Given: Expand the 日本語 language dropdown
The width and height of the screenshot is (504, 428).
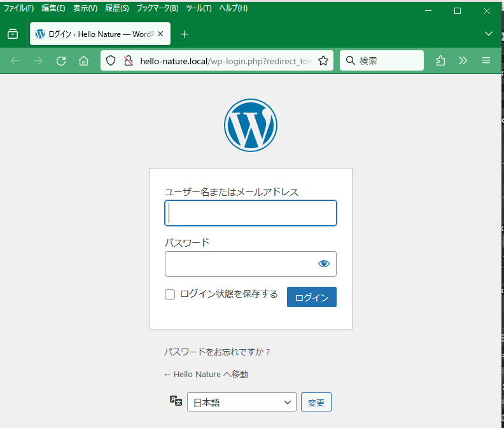Looking at the screenshot, I should (241, 402).
